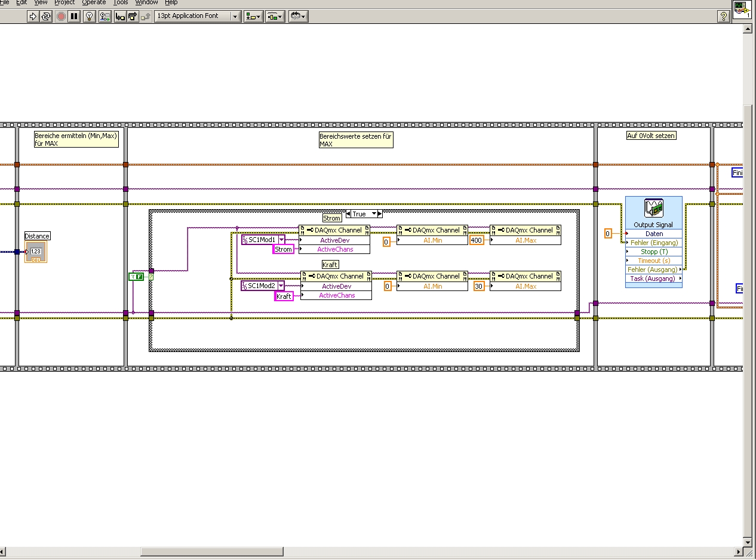Click the Pause button in the toolbar

(x=74, y=16)
